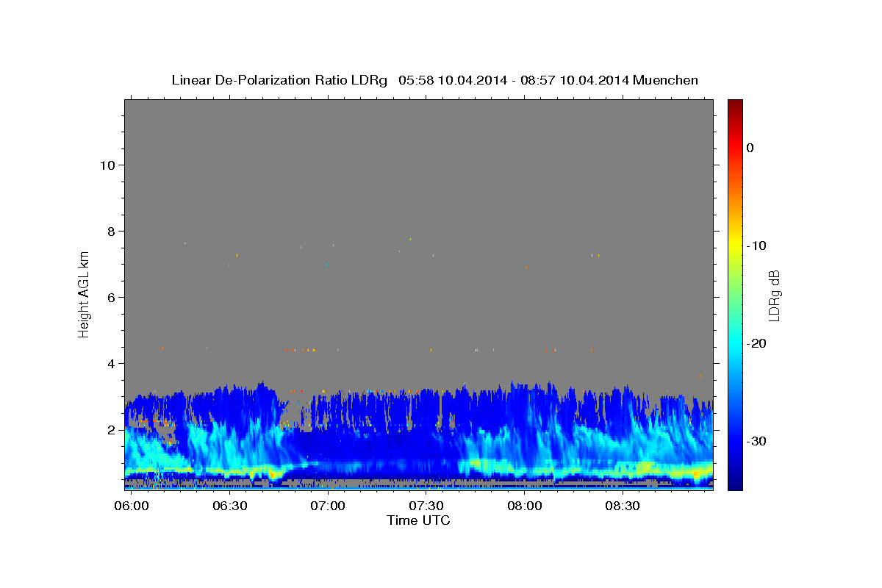Click the colorbar value -30 label
882x588 pixels.
[x=757, y=441]
